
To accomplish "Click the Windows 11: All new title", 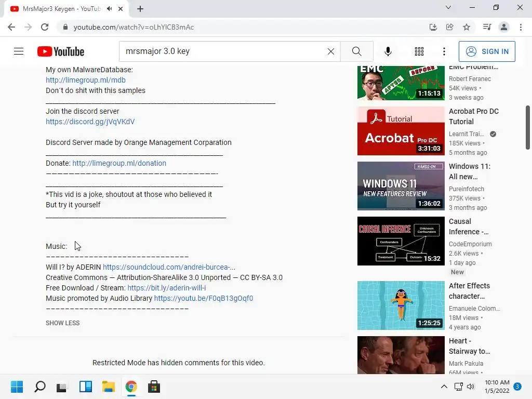I will [x=470, y=171].
